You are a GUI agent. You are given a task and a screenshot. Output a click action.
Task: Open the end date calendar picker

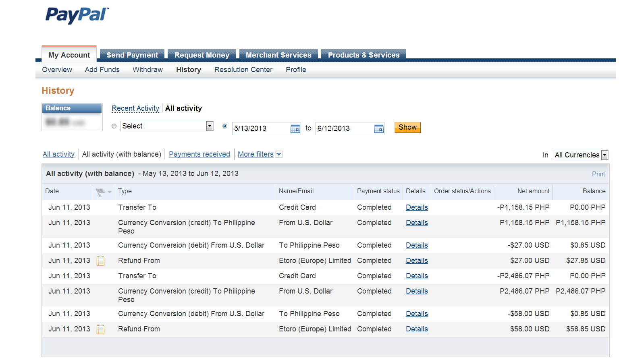(378, 129)
